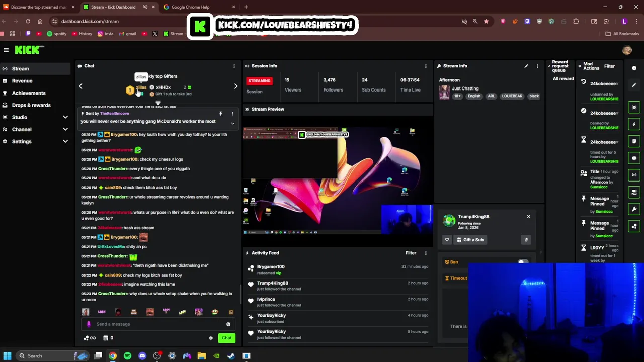This screenshot has height=362, width=644.
Task: Switch to Discover the top streamed music tab
Action: pos(39,7)
